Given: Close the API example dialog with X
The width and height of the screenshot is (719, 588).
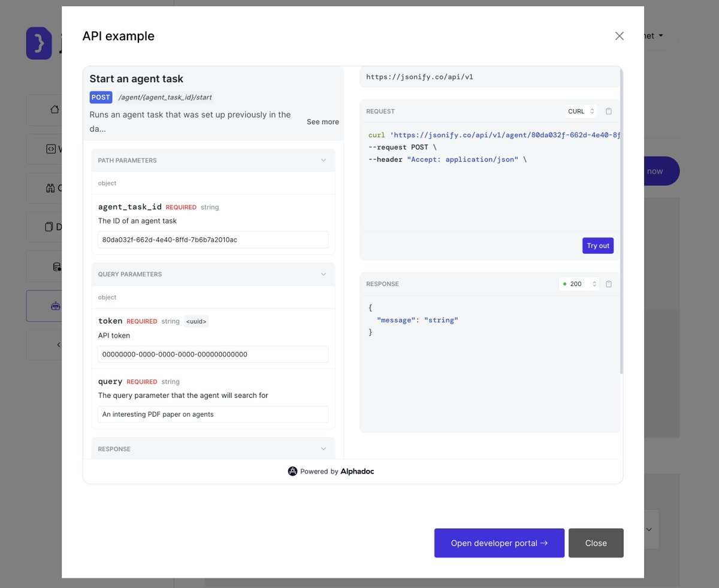Looking at the screenshot, I should click(x=620, y=36).
